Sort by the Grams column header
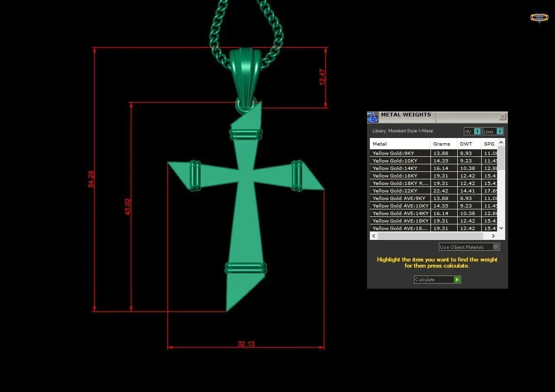 (x=444, y=144)
